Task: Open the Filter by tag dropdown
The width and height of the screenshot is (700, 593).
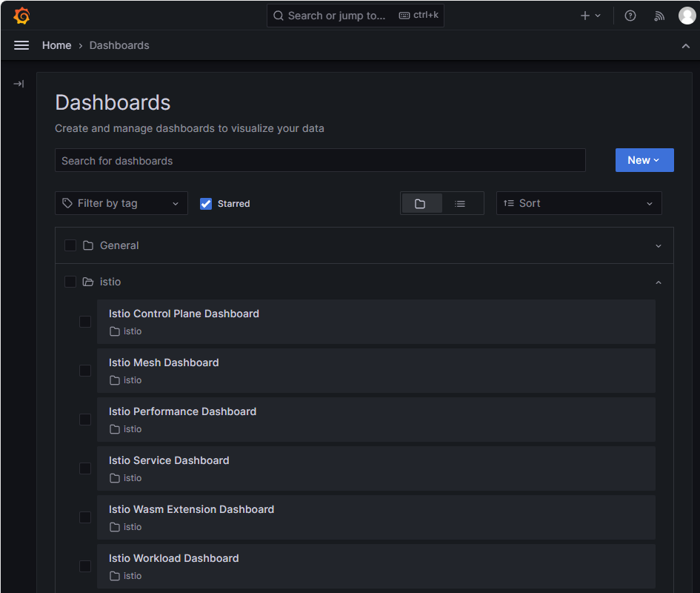Action: click(121, 203)
